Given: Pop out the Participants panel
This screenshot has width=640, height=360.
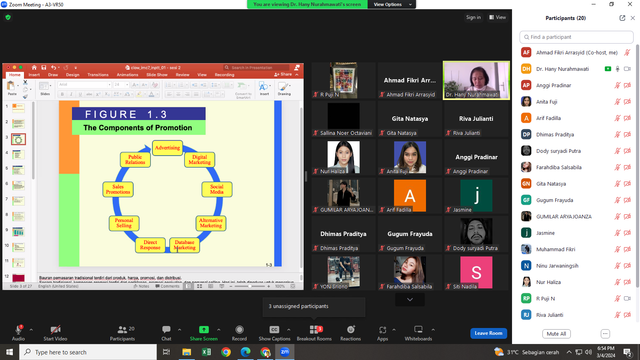Looking at the screenshot, I should click(x=622, y=18).
